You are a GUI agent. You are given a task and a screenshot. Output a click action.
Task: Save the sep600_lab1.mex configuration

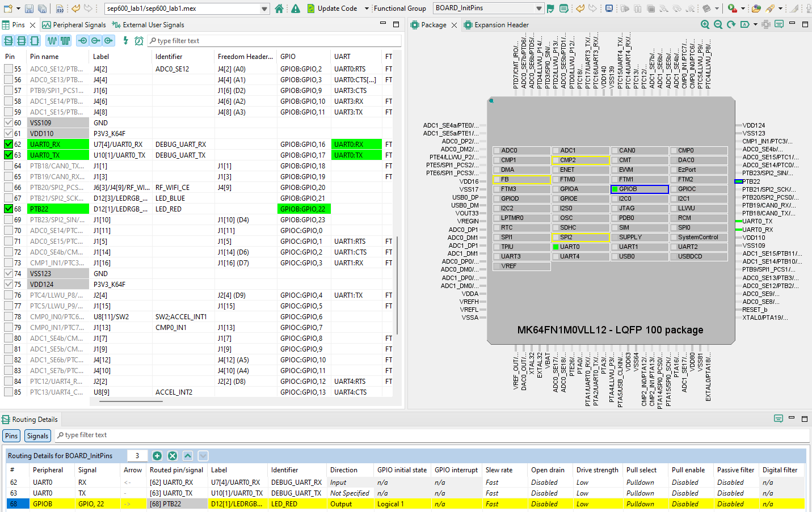click(x=28, y=9)
